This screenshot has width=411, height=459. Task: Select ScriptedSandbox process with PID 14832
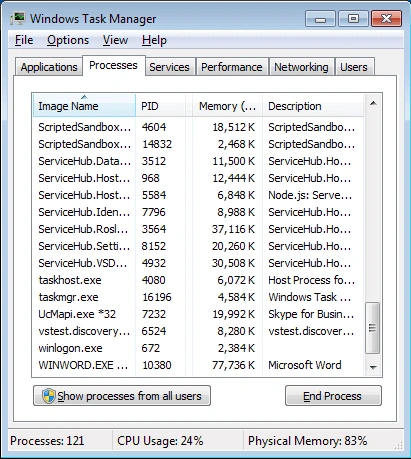(x=197, y=144)
